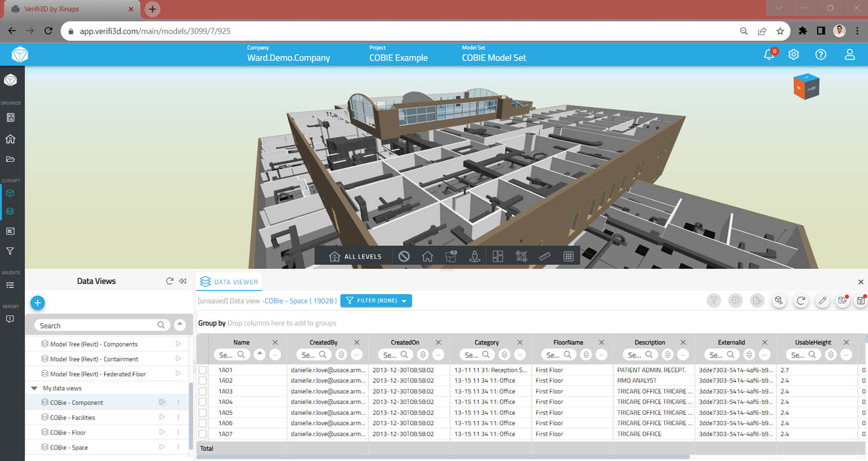Open the Report panel in the left sidebar
Screen dimensions: 868x461
click(x=10, y=319)
